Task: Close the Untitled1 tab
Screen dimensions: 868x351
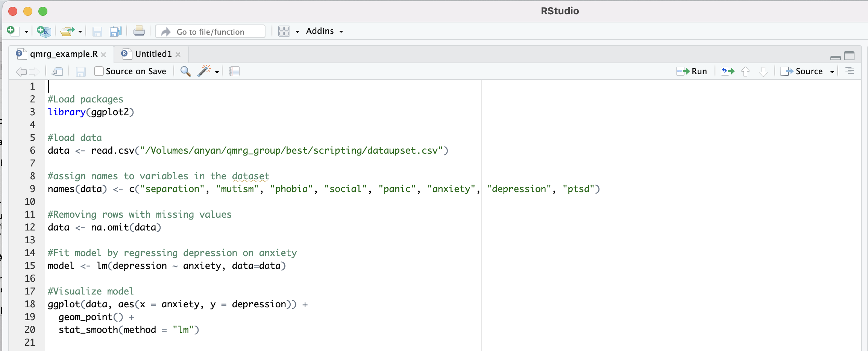Action: point(178,55)
